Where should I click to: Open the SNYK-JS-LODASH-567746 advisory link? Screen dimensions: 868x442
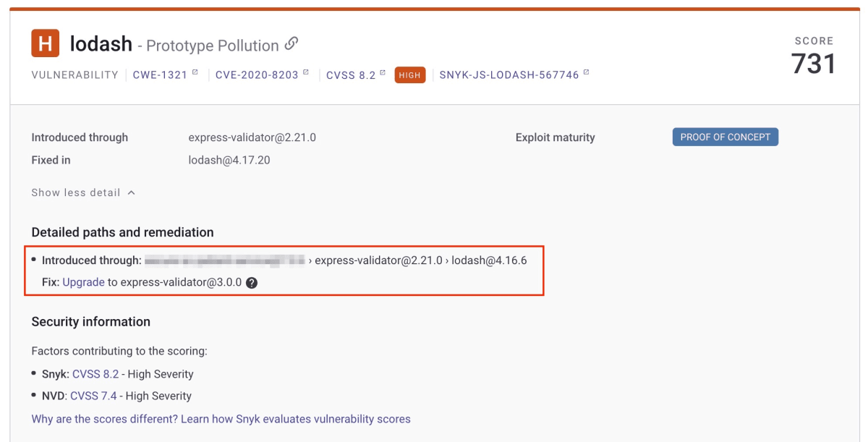pyautogui.click(x=509, y=75)
